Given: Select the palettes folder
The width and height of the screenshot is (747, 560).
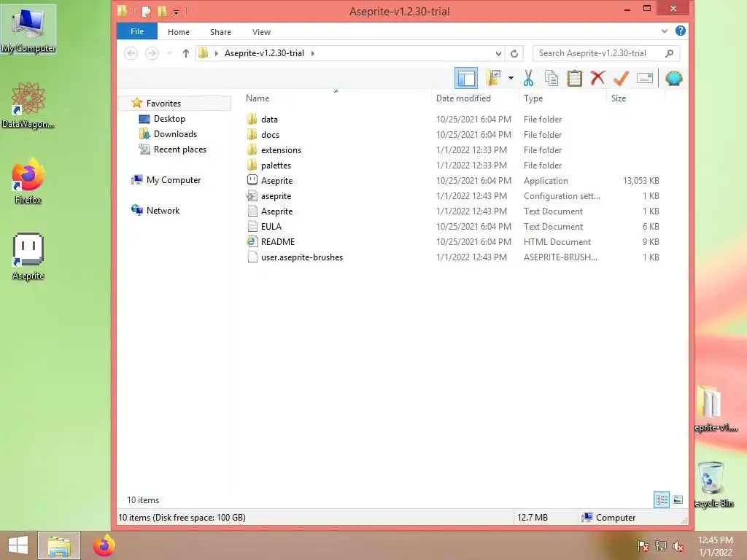Looking at the screenshot, I should (x=452, y=166).
